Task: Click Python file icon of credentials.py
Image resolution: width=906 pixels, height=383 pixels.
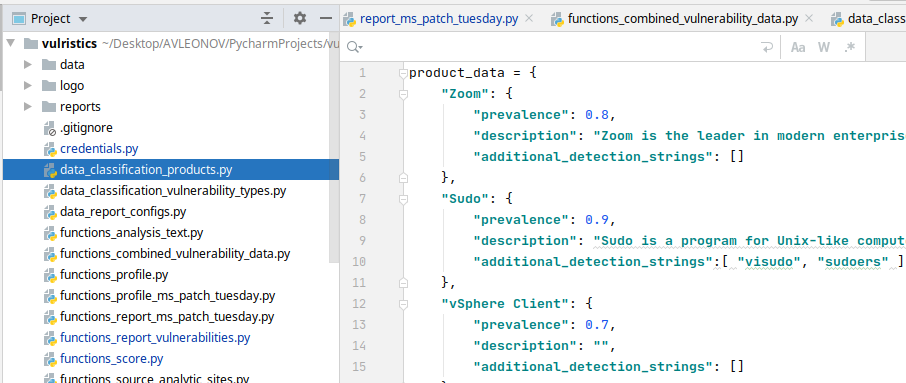Action: (50, 149)
